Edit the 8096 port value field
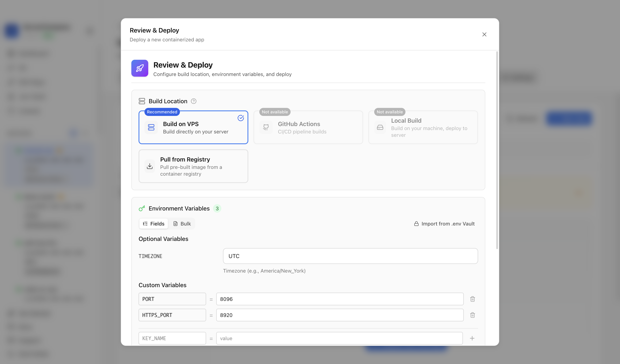The image size is (620, 364). [x=340, y=299]
